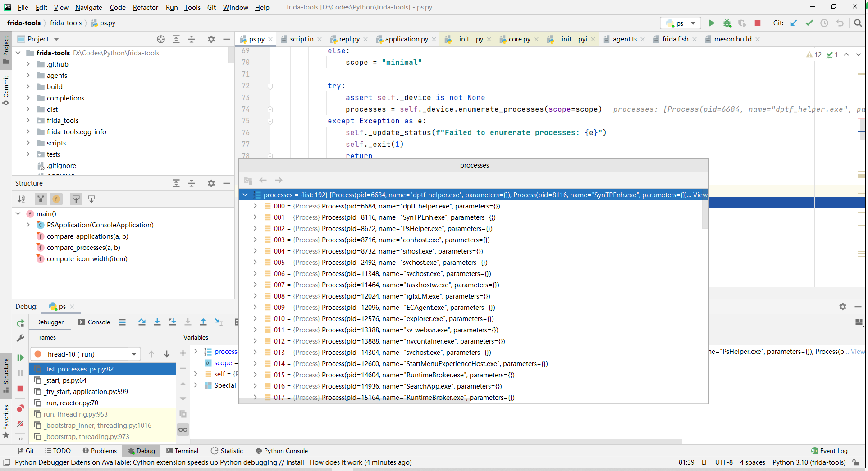Click the green Run button in toolbar
This screenshot has width=868, height=471.
[x=712, y=23]
